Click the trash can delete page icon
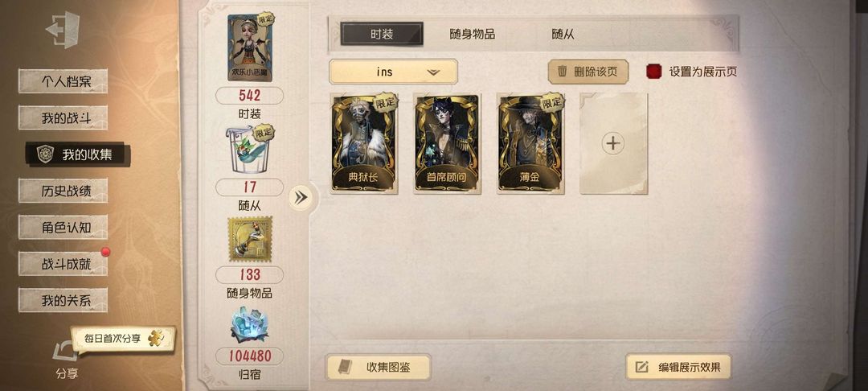The height and width of the screenshot is (391, 868). [x=563, y=72]
